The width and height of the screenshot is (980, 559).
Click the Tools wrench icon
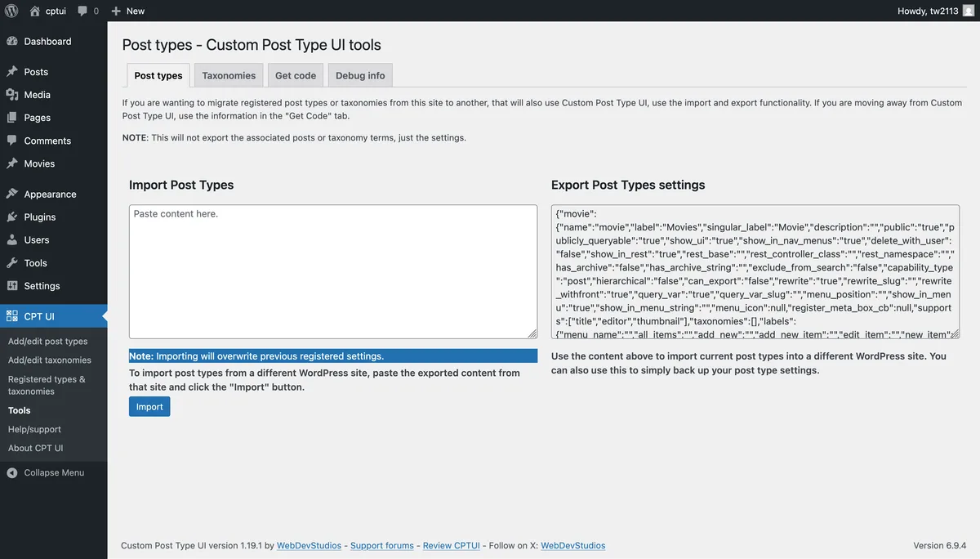coord(12,263)
